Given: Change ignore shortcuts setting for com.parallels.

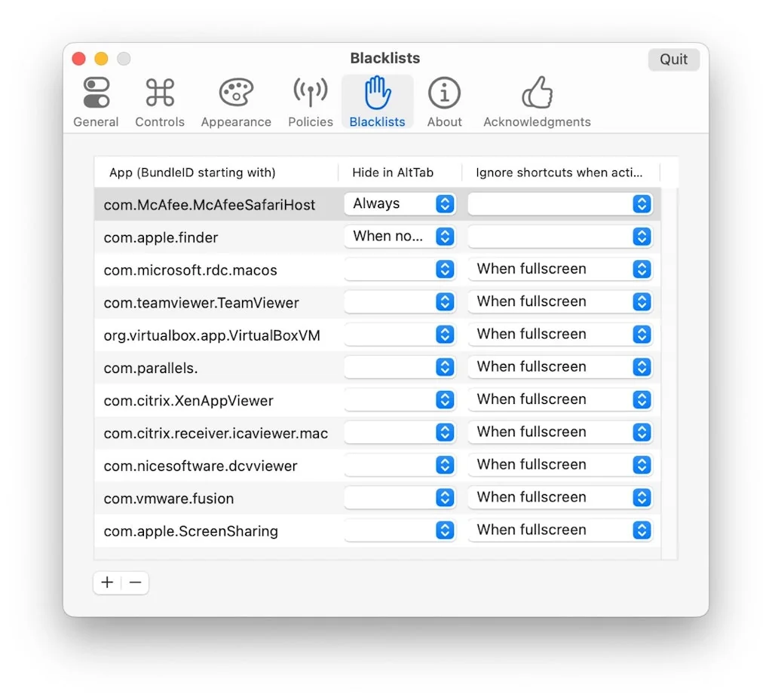Looking at the screenshot, I should (561, 367).
